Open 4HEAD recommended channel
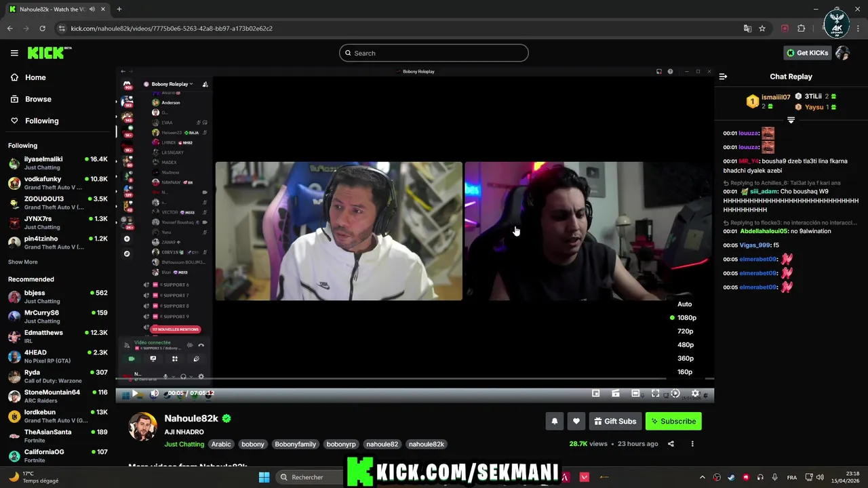Screen dimensions: 868x488 [58, 357]
